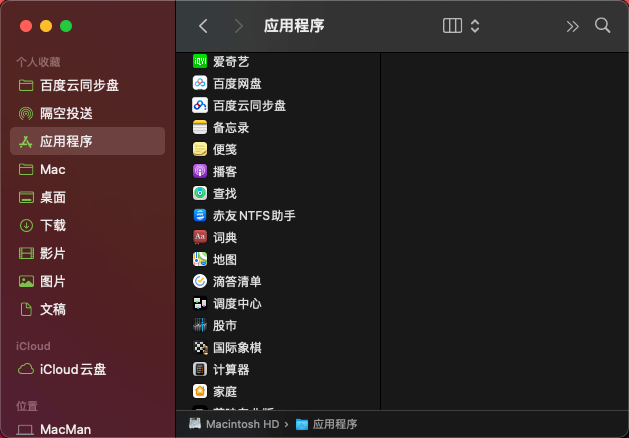Select the 地图 file name

click(x=225, y=260)
